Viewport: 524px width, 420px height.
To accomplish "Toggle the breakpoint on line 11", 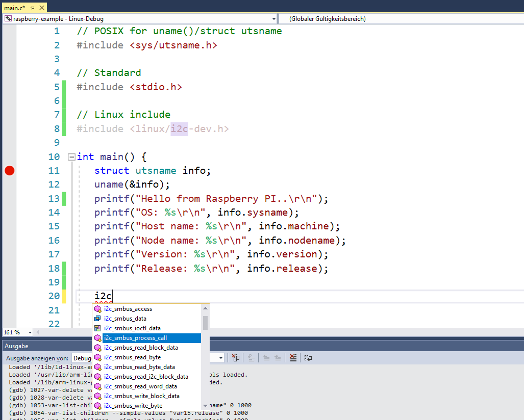I will pos(9,170).
